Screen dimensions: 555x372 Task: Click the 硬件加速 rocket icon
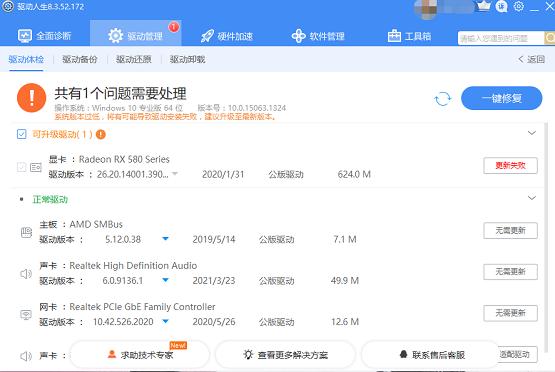click(207, 36)
